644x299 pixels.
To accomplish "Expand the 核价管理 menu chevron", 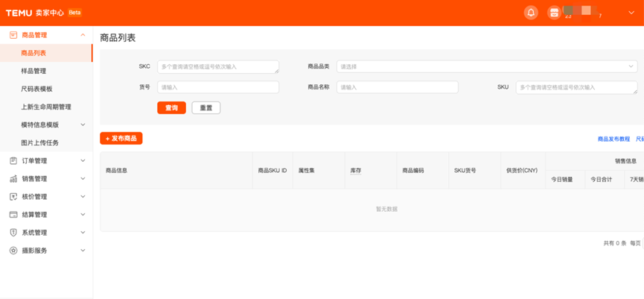I will [x=83, y=197].
